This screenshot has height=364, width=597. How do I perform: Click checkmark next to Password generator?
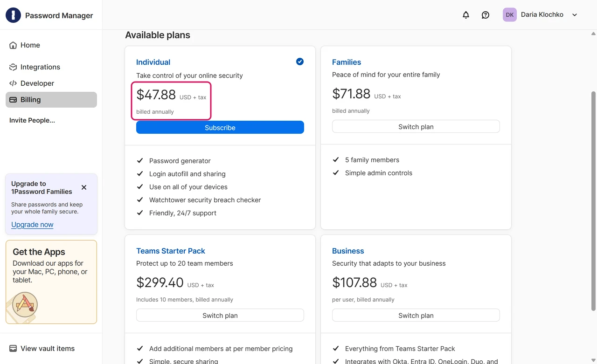tap(140, 161)
